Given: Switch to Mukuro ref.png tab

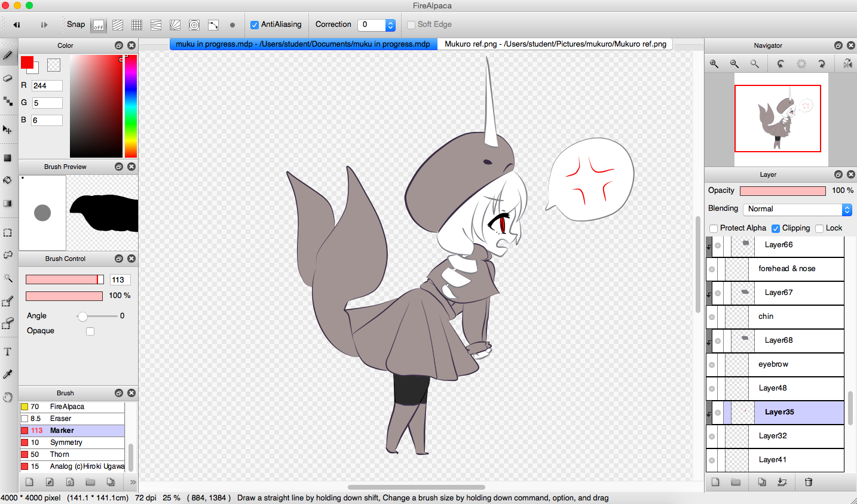Looking at the screenshot, I should [x=555, y=44].
